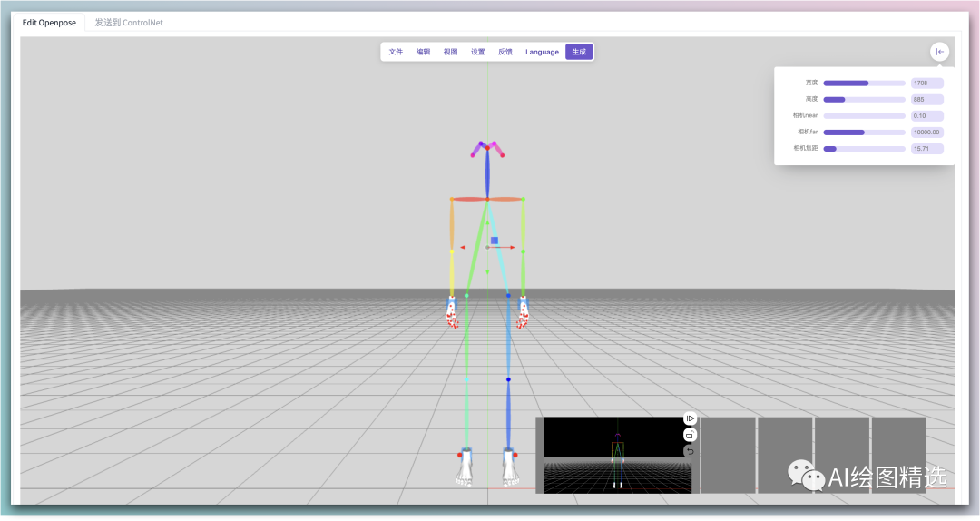Select the black pose preview thumbnail
This screenshot has height=521, width=980.
618,456
